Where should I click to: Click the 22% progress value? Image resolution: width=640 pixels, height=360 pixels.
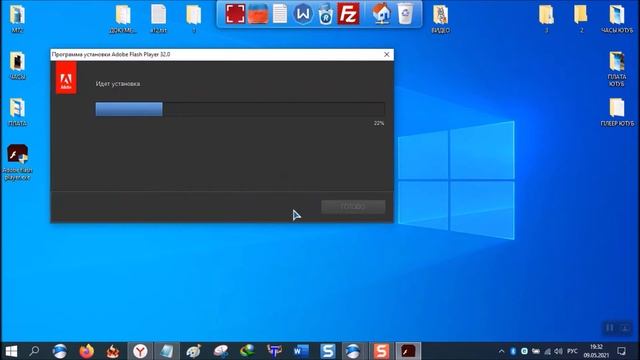coord(379,123)
